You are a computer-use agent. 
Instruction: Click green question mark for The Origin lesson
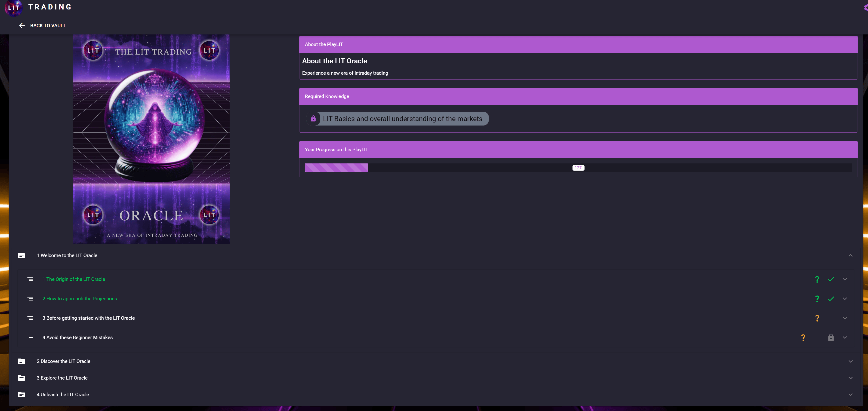(x=817, y=279)
